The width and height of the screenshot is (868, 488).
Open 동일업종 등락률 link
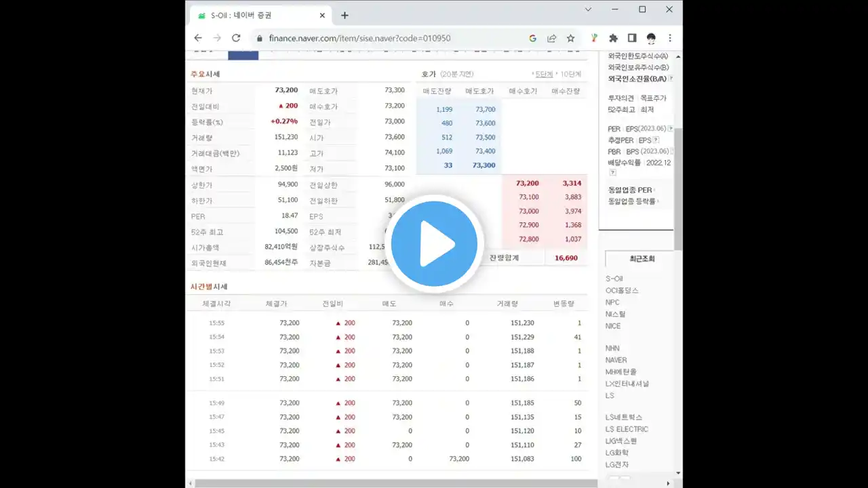coord(632,201)
